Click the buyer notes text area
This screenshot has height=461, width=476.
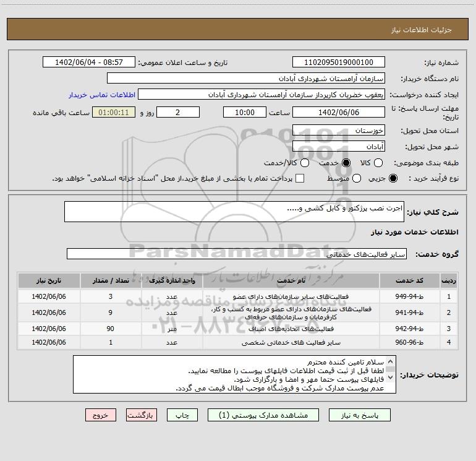coord(234,374)
